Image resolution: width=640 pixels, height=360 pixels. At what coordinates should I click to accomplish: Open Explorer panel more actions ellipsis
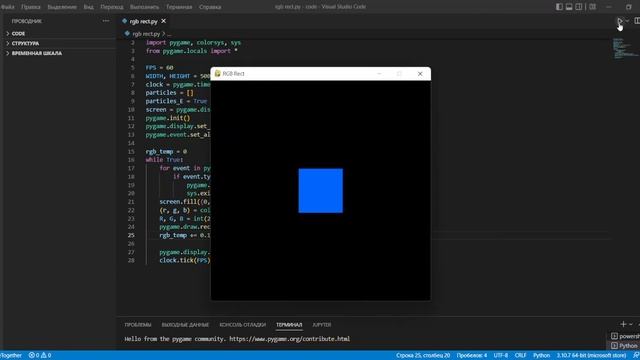tap(106, 21)
